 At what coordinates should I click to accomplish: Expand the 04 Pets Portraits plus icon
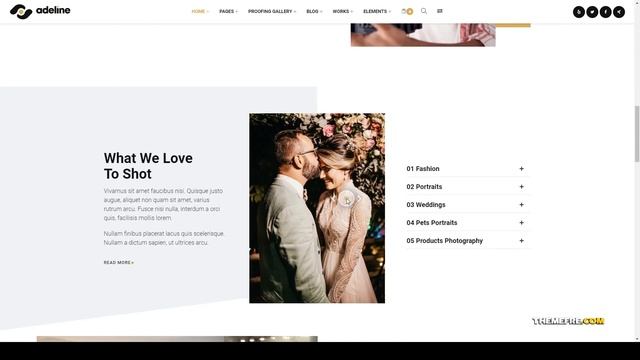(521, 222)
